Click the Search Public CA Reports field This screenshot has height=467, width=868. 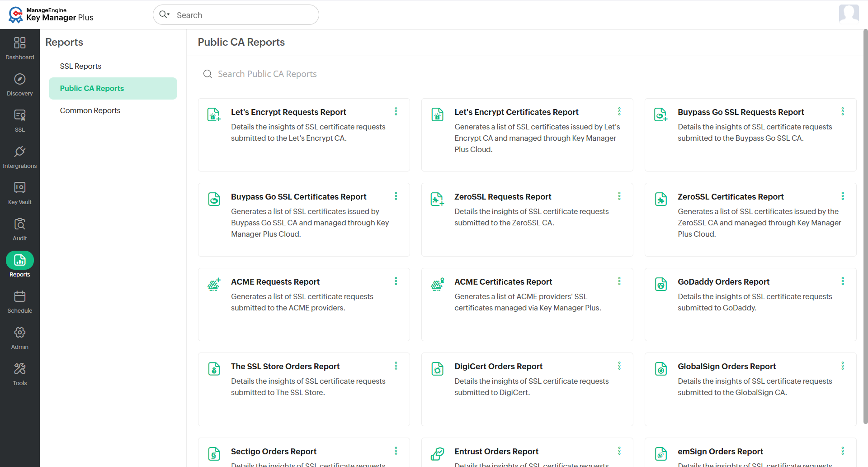[x=267, y=74]
